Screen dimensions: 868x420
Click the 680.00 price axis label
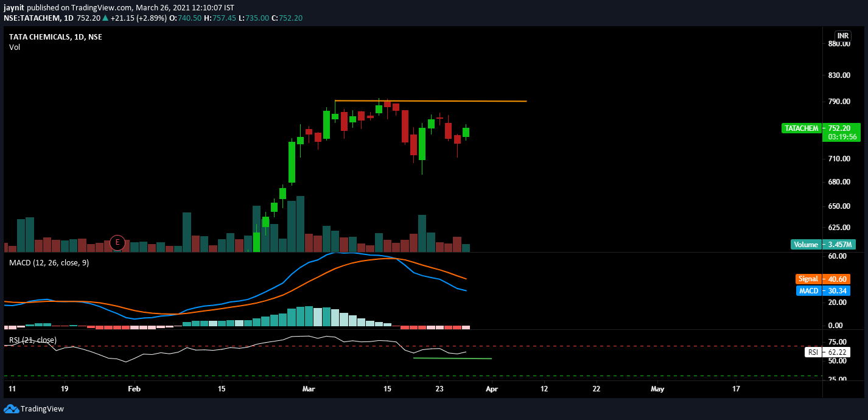(839, 181)
